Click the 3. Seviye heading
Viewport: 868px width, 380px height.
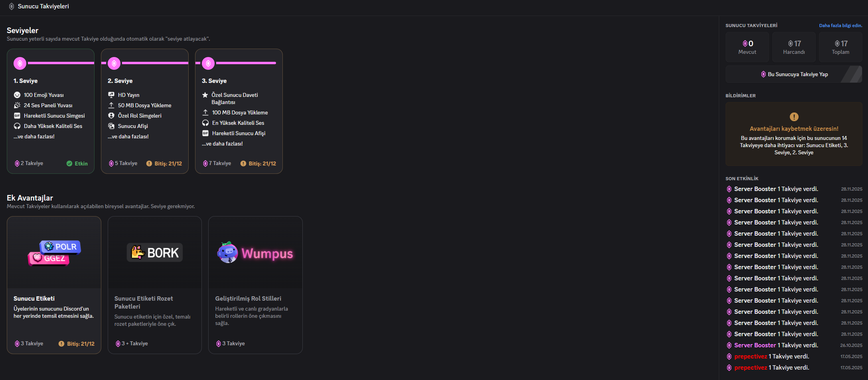pos(214,81)
